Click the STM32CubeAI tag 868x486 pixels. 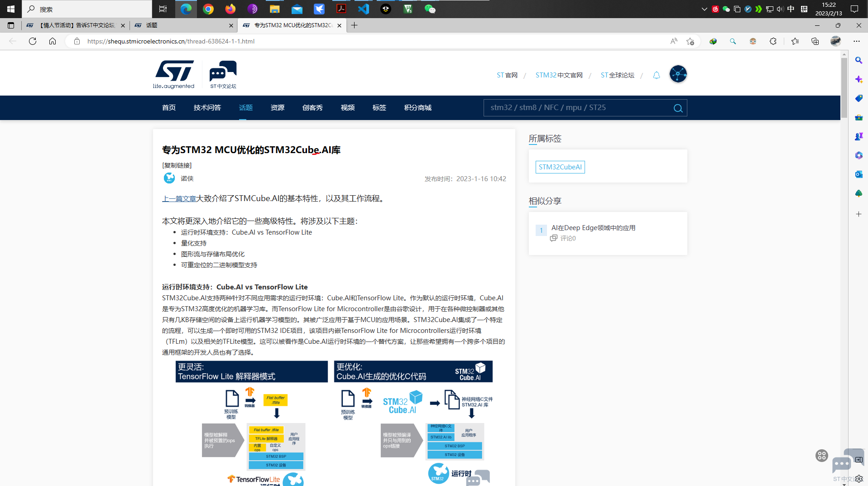coord(560,167)
